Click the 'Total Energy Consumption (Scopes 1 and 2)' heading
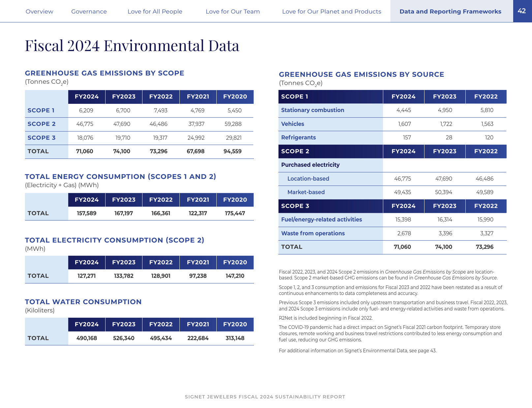This screenshot has height=408, width=532. [120, 177]
